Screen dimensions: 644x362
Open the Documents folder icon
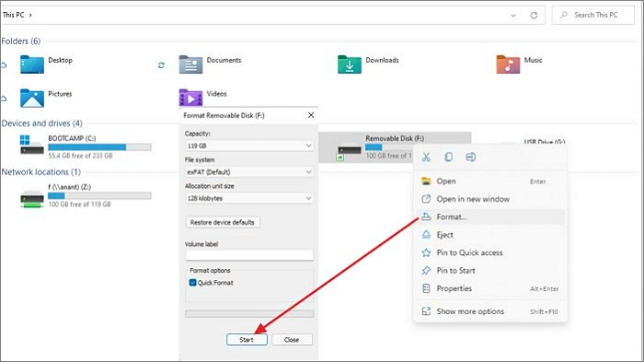pyautogui.click(x=190, y=64)
